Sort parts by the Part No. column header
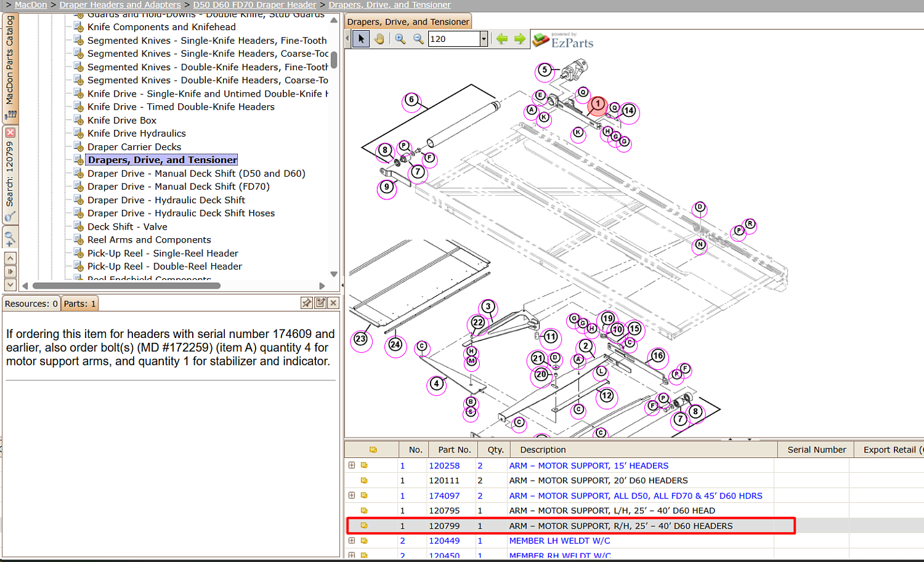This screenshot has height=562, width=924. pyautogui.click(x=454, y=450)
